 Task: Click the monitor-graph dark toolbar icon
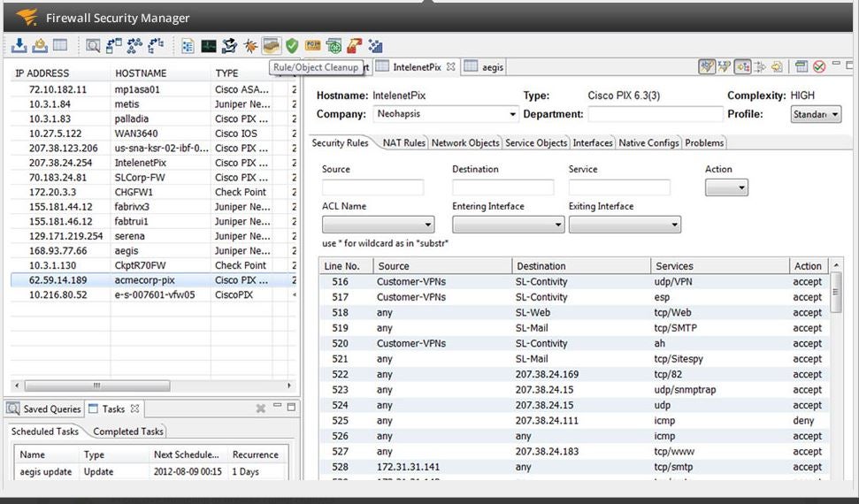pyautogui.click(x=209, y=46)
